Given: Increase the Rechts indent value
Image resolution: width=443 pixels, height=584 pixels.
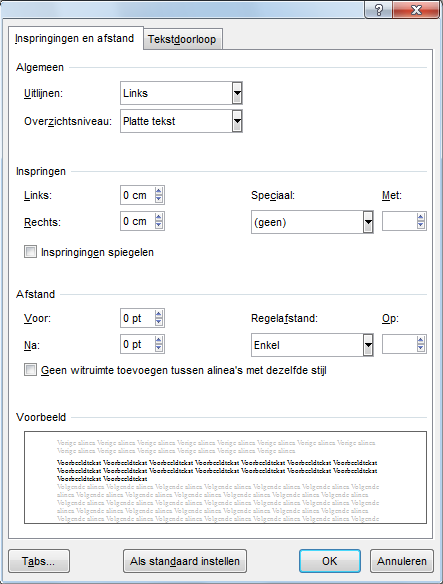Looking at the screenshot, I should coord(159,218).
